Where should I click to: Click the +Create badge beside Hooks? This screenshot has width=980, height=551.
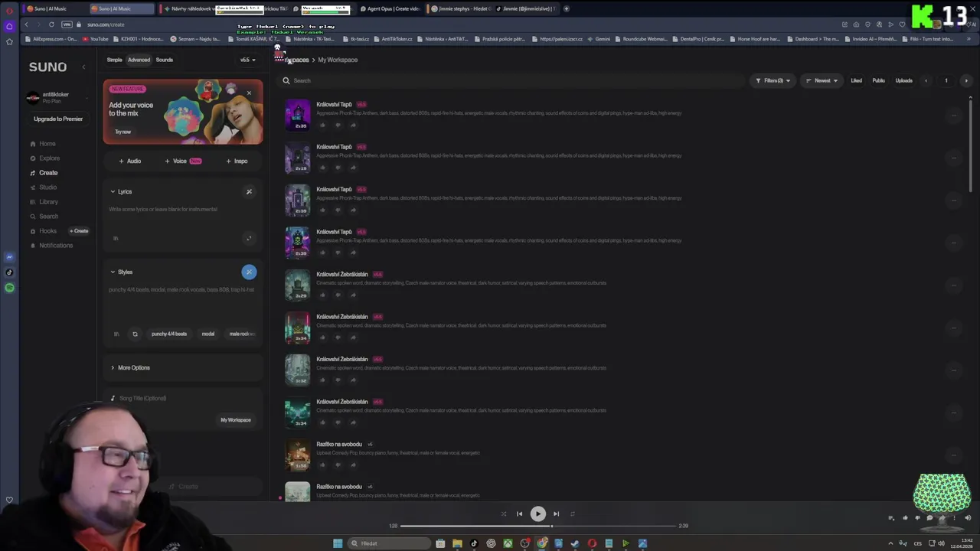pos(80,231)
